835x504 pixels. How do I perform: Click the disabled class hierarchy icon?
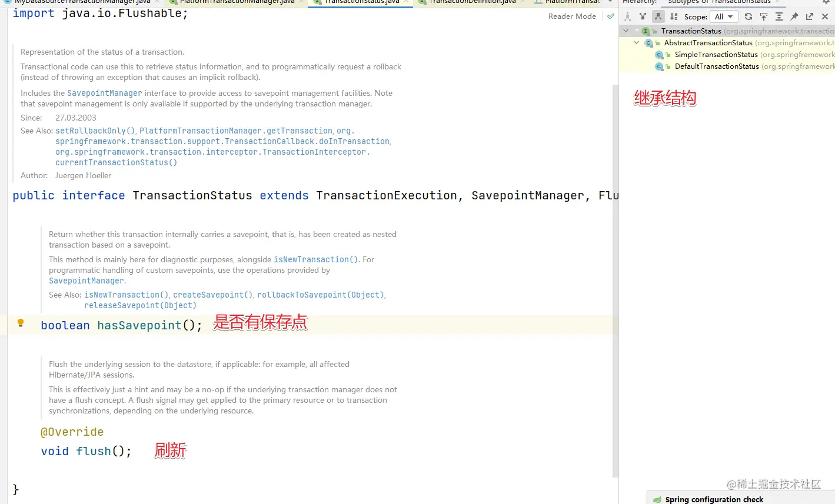[x=627, y=16]
